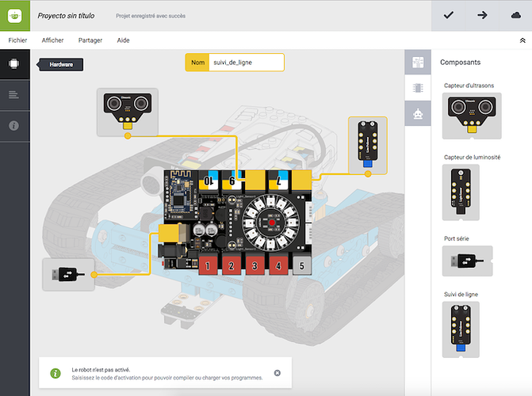532x396 pixels.
Task: Click red board port 2
Action: pos(232,265)
